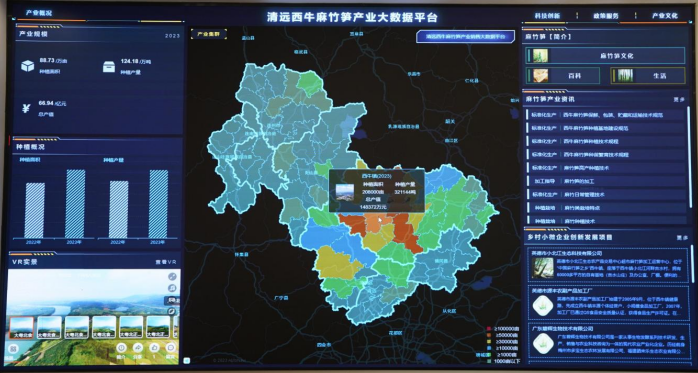Screen dimensions: 698x373
Task: Open the 产业概况 tab
Action: click(x=39, y=13)
